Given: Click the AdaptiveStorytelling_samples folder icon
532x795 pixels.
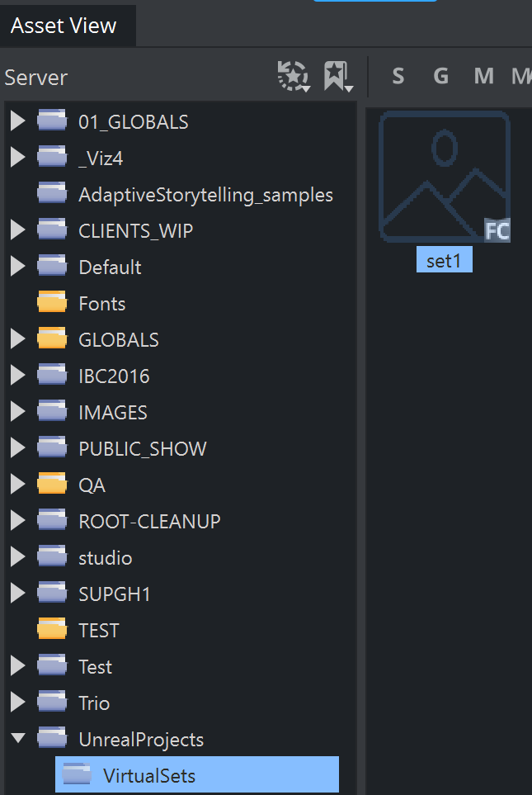Looking at the screenshot, I should click(x=52, y=194).
